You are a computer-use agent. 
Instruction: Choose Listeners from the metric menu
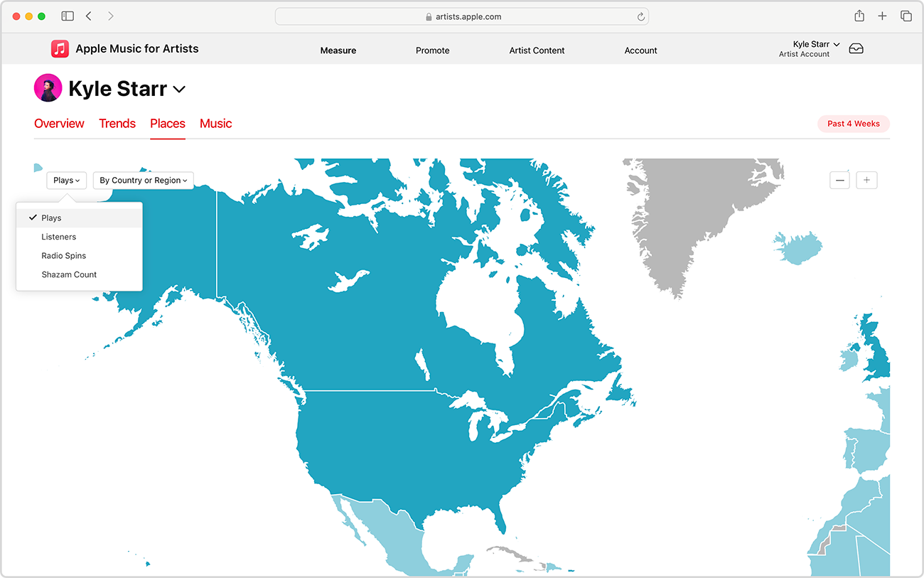click(x=58, y=237)
